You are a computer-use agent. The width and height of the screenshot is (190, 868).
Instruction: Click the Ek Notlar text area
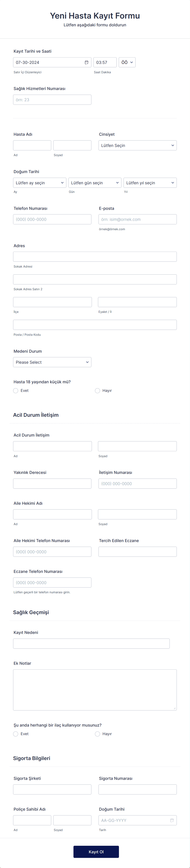pyautogui.click(x=95, y=690)
